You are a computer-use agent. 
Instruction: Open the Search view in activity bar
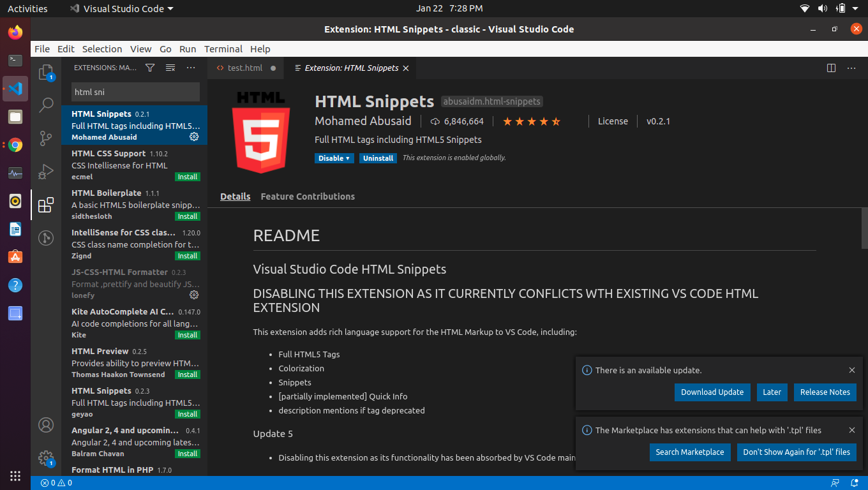tap(46, 105)
